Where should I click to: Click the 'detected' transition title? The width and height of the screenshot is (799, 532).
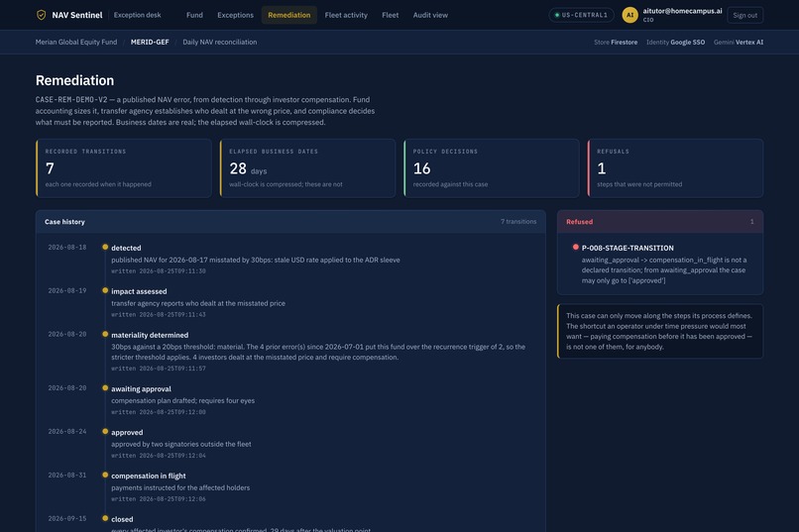pyautogui.click(x=126, y=248)
